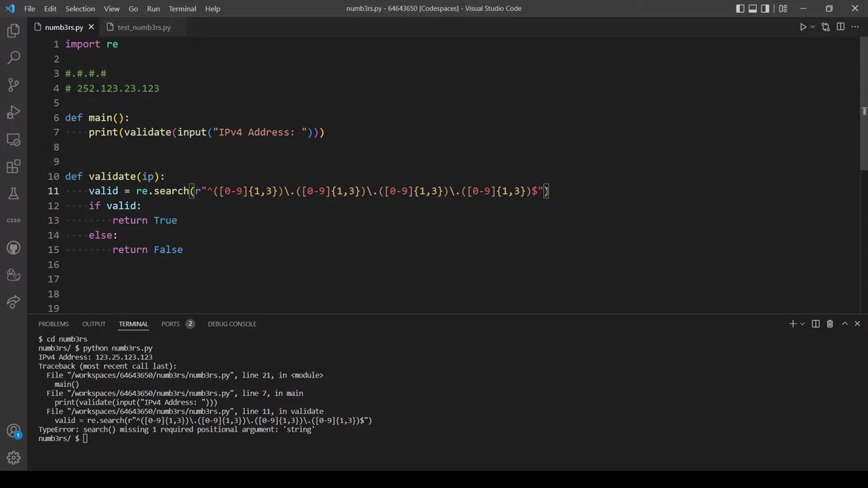
Task: Open the Explorer view in activity bar
Action: click(14, 30)
